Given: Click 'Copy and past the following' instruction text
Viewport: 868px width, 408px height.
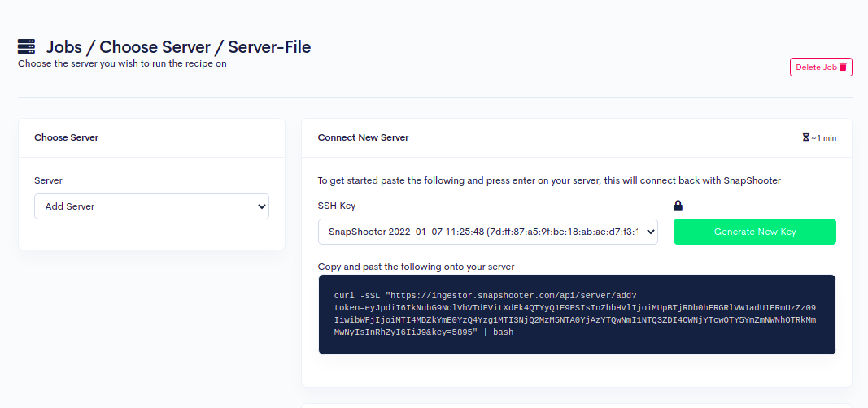Looking at the screenshot, I should tap(417, 267).
